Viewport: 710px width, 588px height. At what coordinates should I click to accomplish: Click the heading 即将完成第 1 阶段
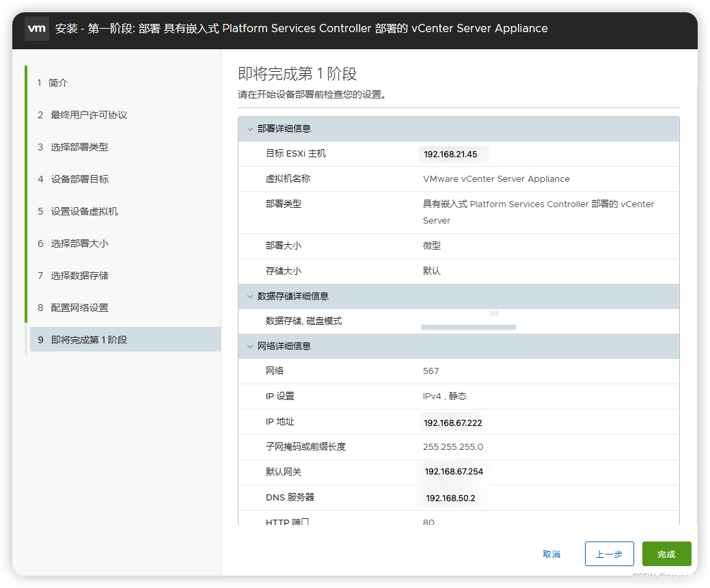pyautogui.click(x=297, y=74)
